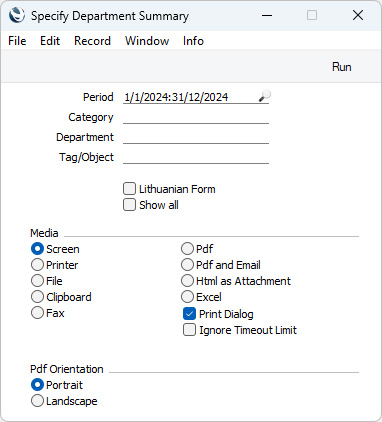The width and height of the screenshot is (382, 422).
Task: Select Printer as output media
Action: [37, 265]
